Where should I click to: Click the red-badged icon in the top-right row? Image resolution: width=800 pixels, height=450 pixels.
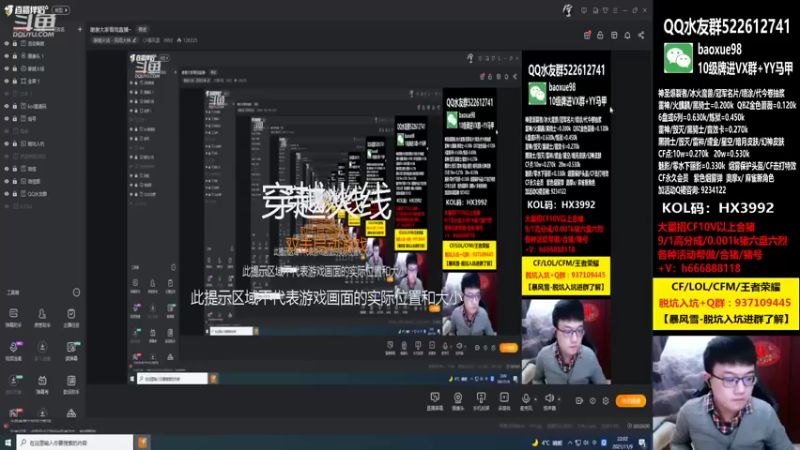tap(587, 35)
